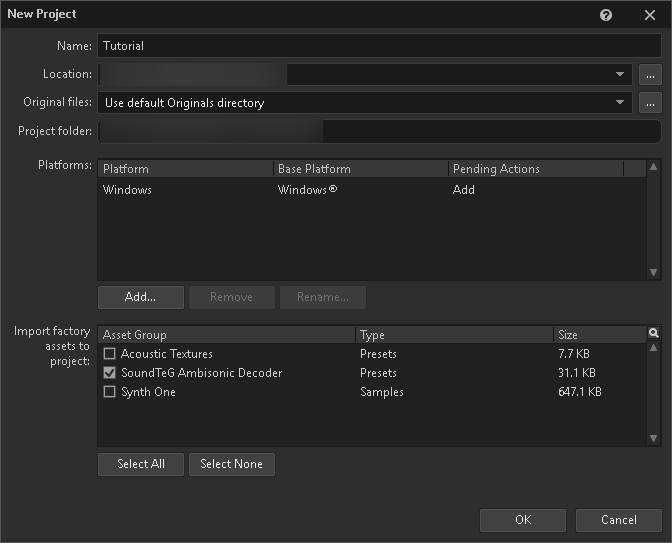Screen dimensions: 672x543
Task: Click the 31.1 KB size value
Action: pyautogui.click(x=576, y=373)
